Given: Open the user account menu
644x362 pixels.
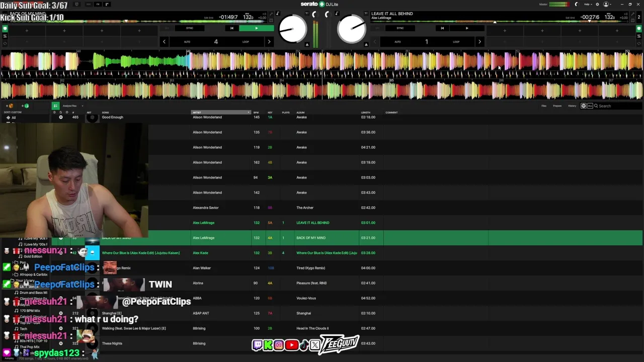Looking at the screenshot, I should point(607,4).
